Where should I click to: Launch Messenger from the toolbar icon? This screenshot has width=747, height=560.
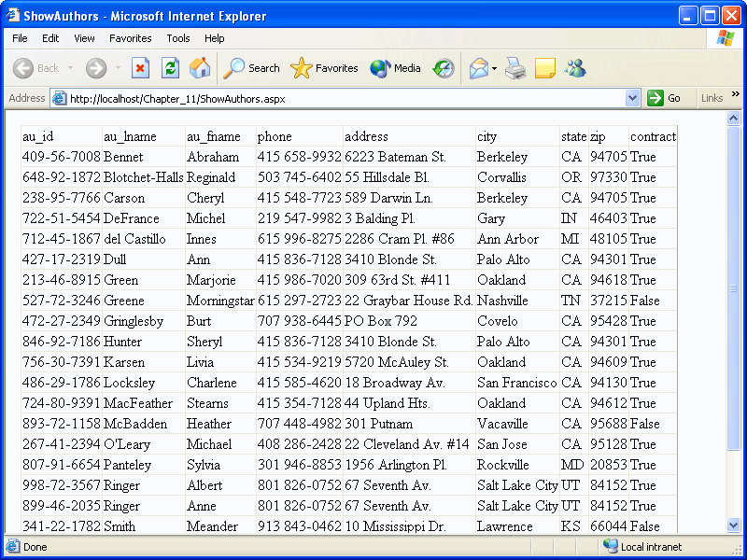(575, 68)
